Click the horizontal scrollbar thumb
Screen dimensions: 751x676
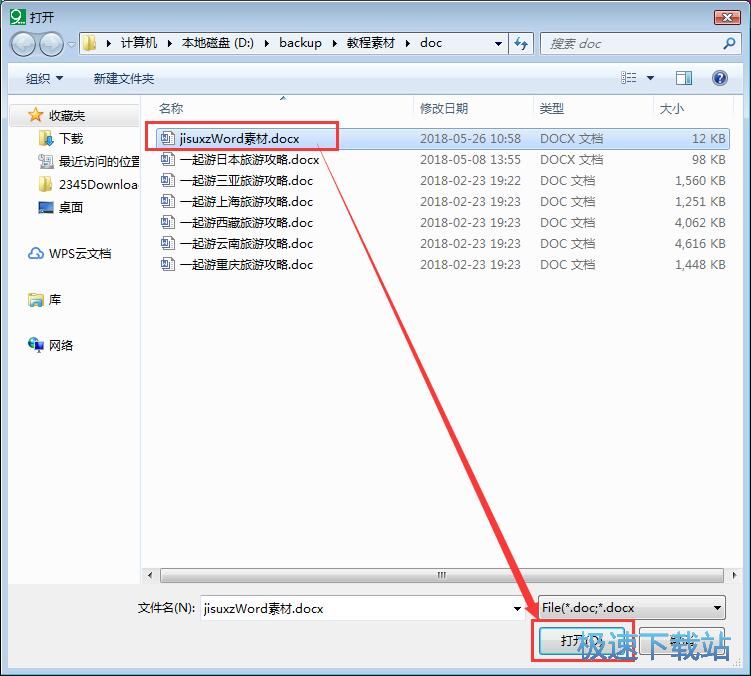pyautogui.click(x=441, y=575)
